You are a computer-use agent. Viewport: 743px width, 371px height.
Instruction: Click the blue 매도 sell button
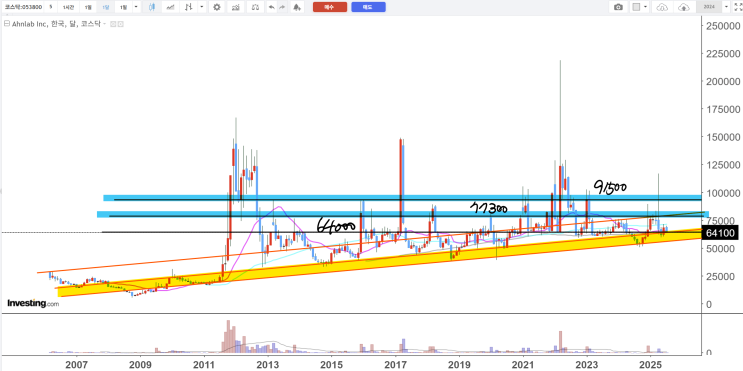368,7
